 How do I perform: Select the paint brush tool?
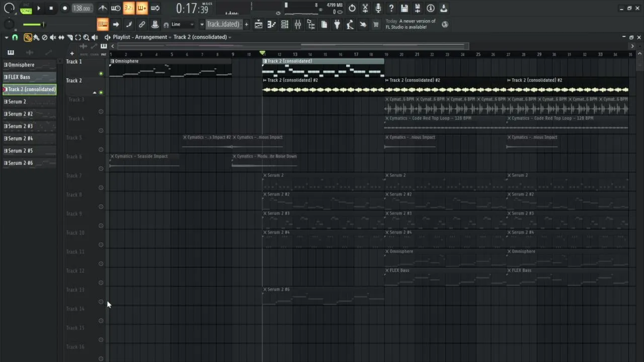click(x=36, y=37)
